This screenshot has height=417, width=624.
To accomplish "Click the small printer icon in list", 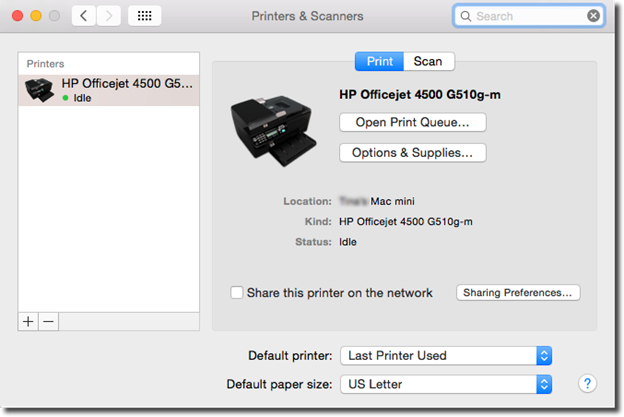I will coord(39,90).
